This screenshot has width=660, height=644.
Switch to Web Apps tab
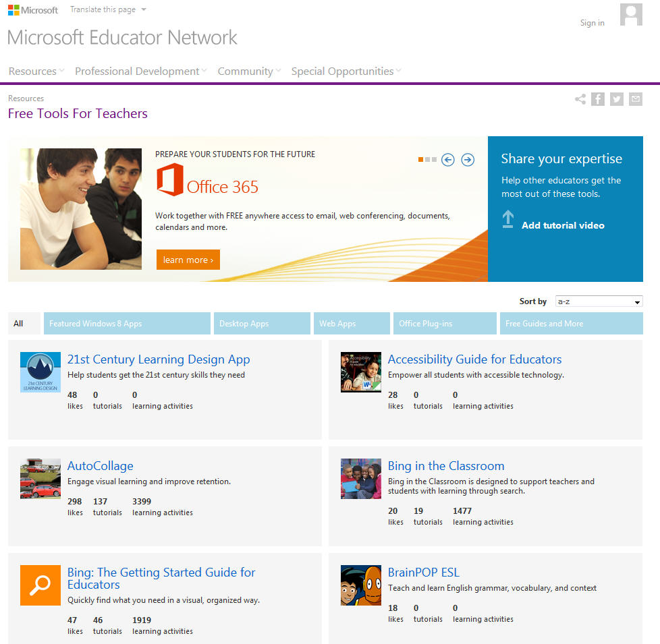click(x=352, y=324)
